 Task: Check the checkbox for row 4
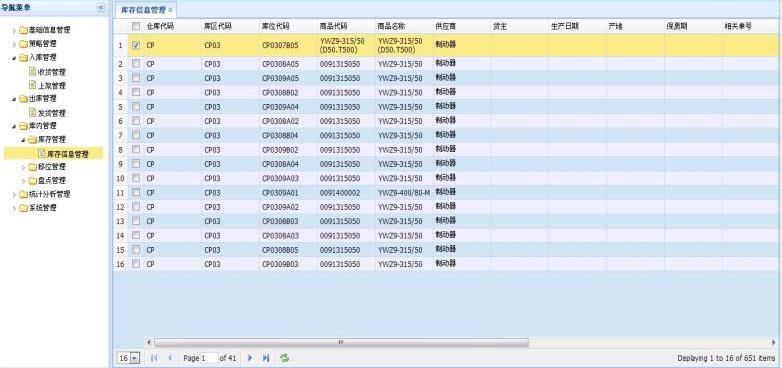click(x=136, y=92)
